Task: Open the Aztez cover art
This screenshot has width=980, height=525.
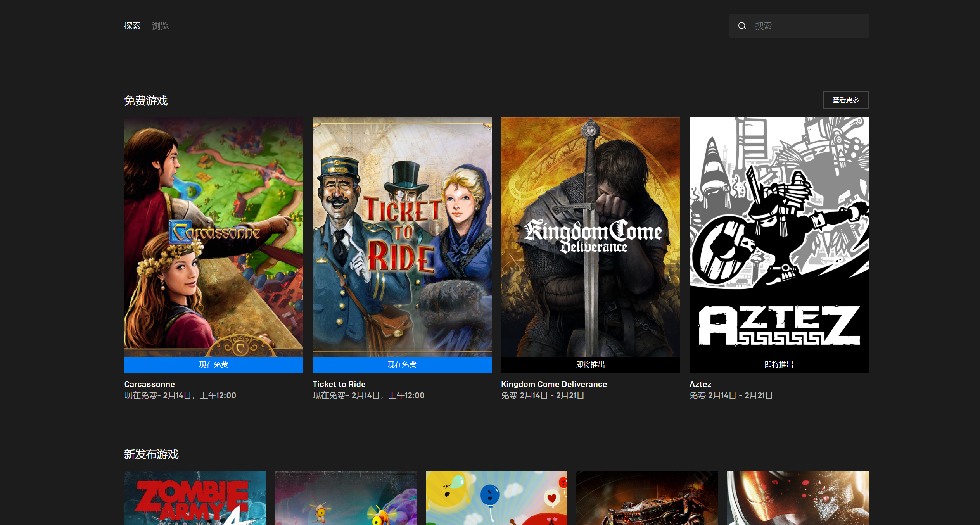Action: [779, 237]
